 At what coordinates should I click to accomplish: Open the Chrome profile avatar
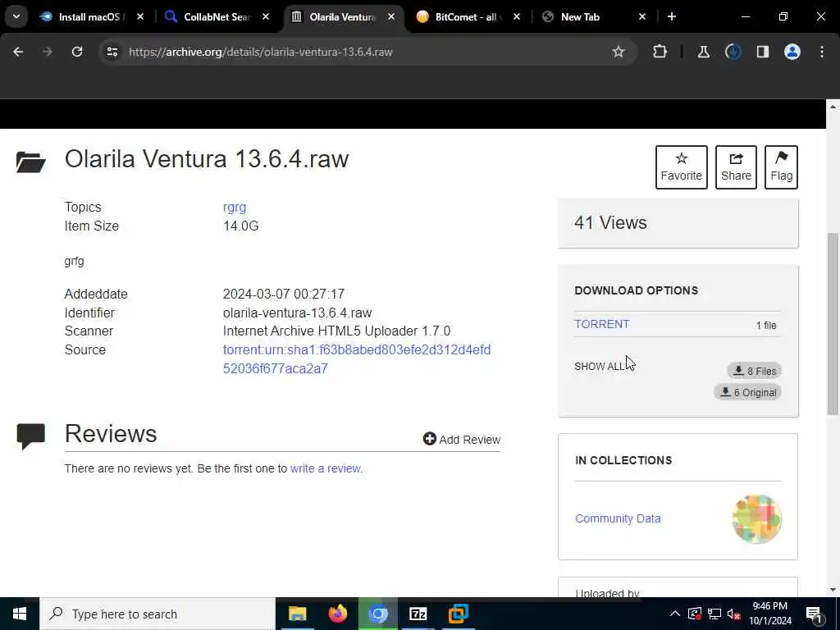coord(792,52)
